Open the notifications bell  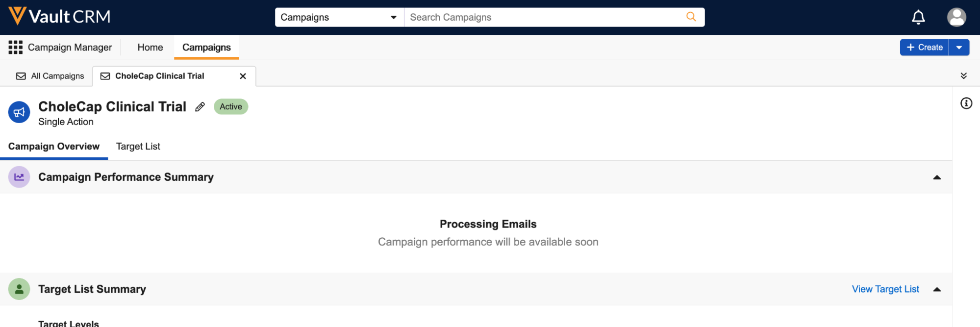point(918,17)
